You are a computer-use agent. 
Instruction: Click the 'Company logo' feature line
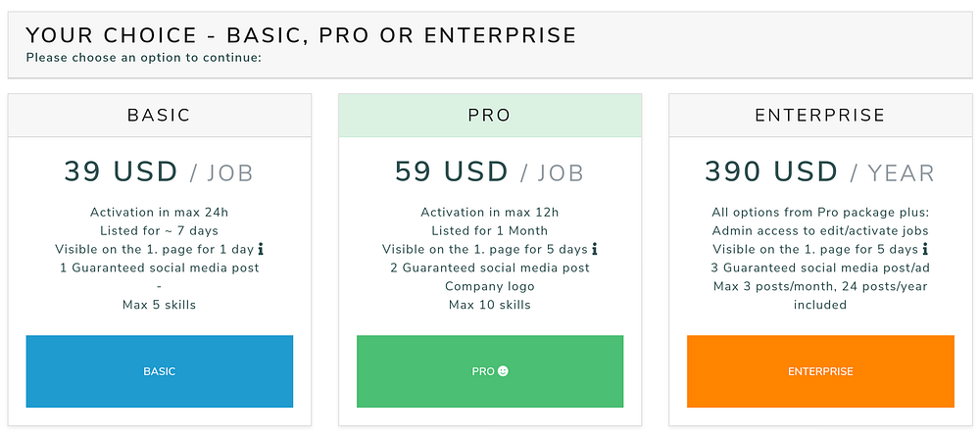[489, 286]
